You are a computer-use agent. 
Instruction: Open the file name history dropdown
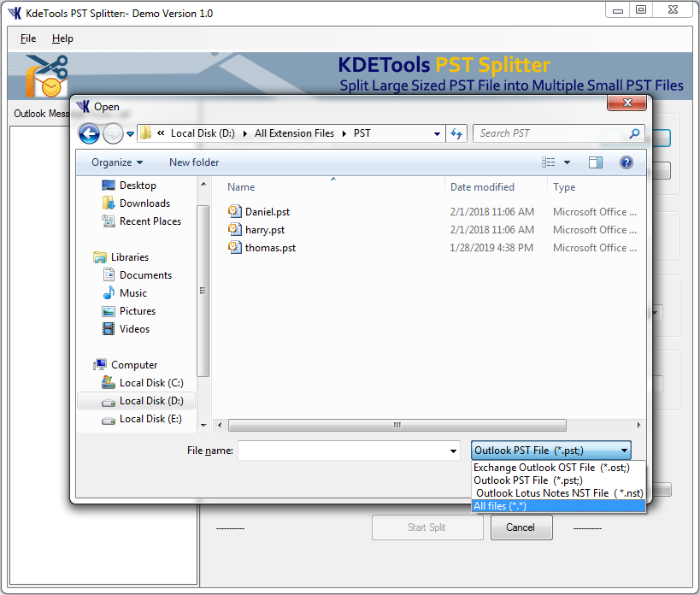coord(453,450)
